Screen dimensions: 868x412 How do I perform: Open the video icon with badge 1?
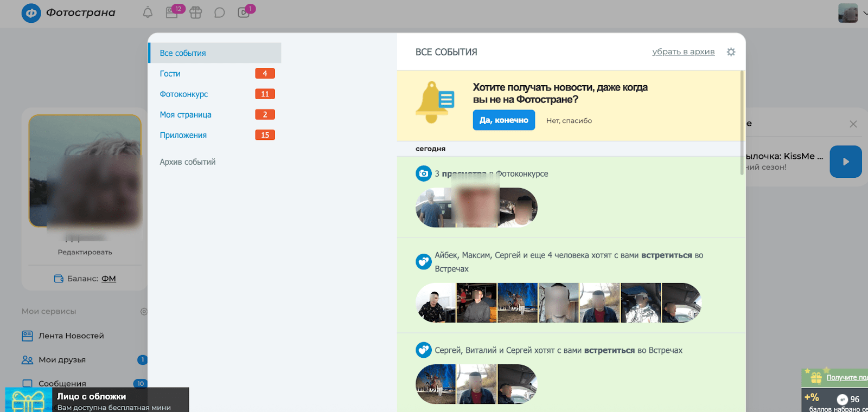(x=244, y=12)
